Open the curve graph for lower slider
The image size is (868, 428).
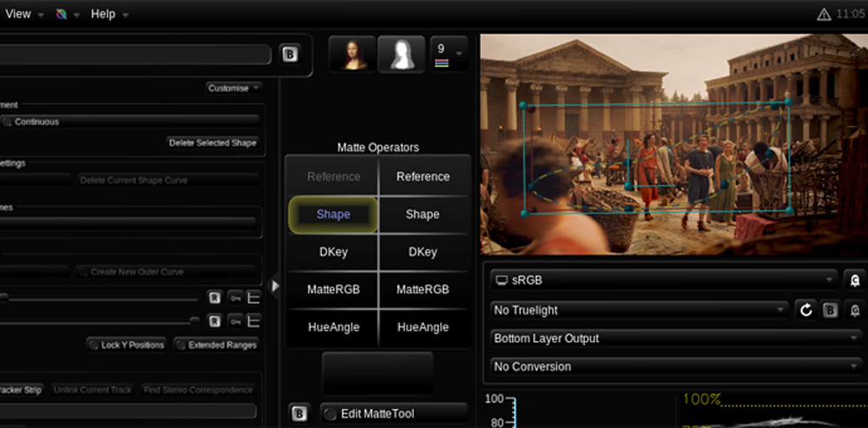[253, 321]
